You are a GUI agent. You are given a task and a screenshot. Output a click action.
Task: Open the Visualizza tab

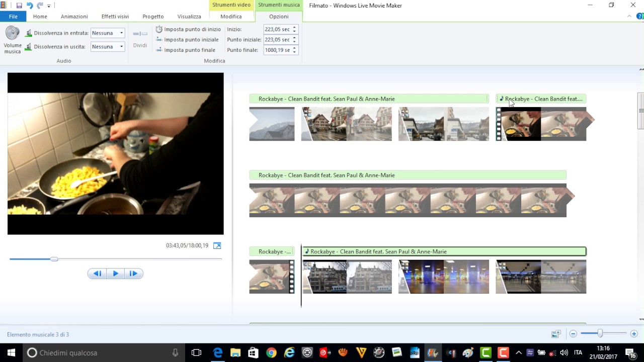[189, 17]
